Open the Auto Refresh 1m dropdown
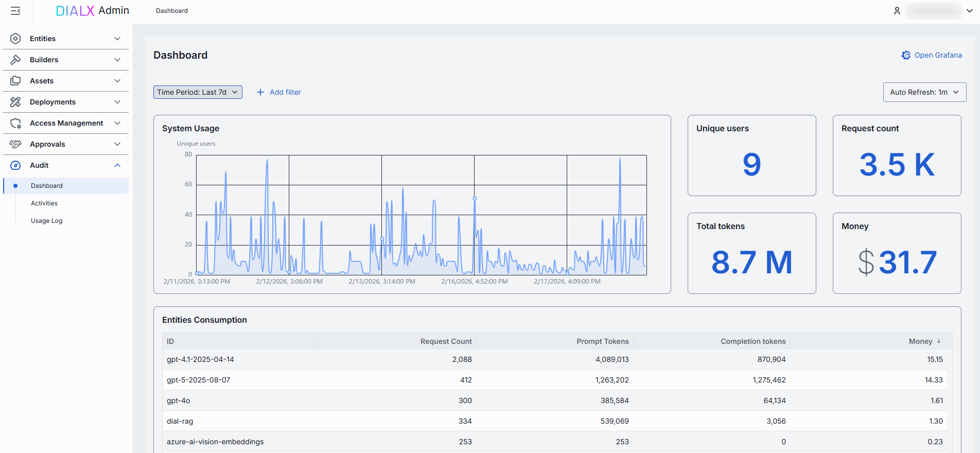Viewport: 980px width, 453px height. tap(924, 92)
